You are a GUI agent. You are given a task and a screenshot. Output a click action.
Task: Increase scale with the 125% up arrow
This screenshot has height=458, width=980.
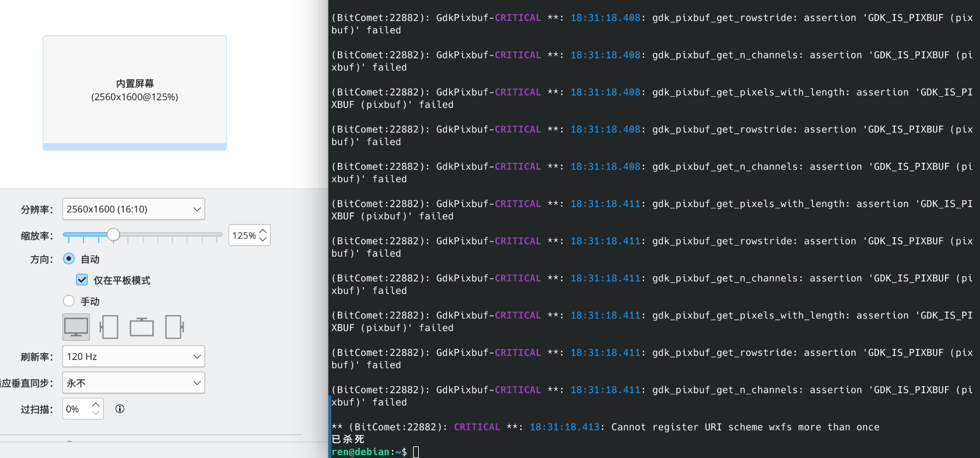click(x=263, y=231)
